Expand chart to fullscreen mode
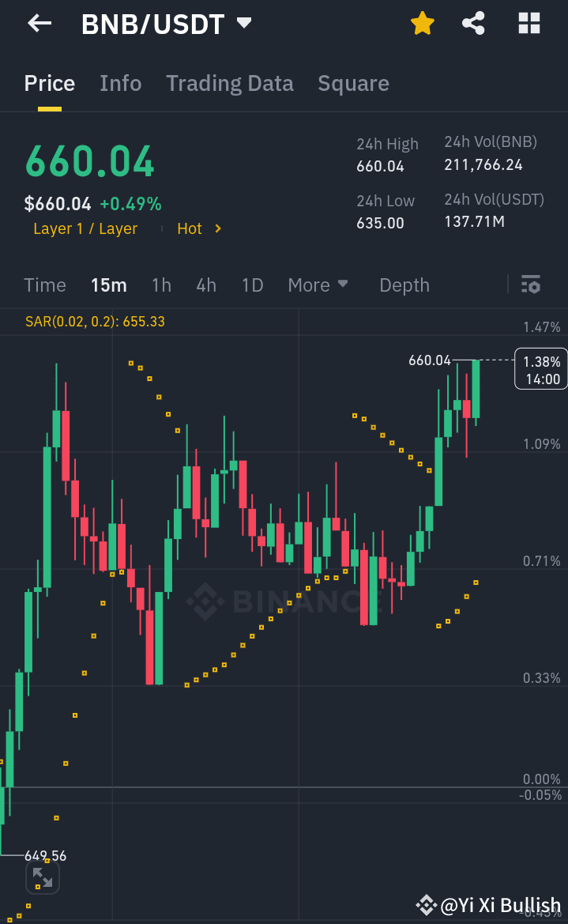The height and width of the screenshot is (924, 568). click(x=42, y=877)
